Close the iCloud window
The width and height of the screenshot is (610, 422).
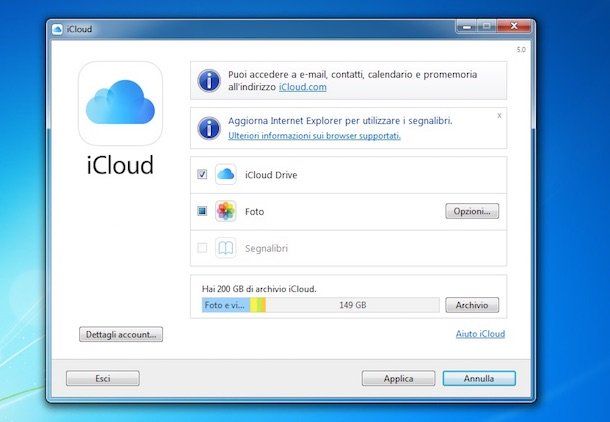(514, 26)
